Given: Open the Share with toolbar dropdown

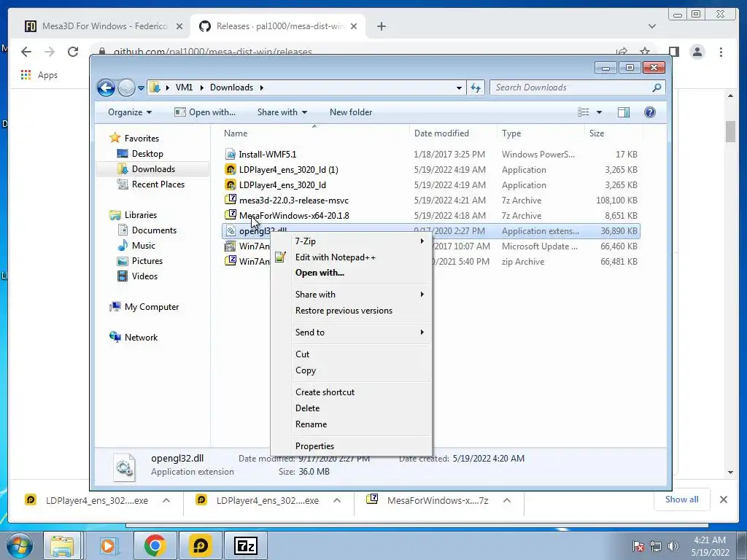Looking at the screenshot, I should (x=282, y=112).
